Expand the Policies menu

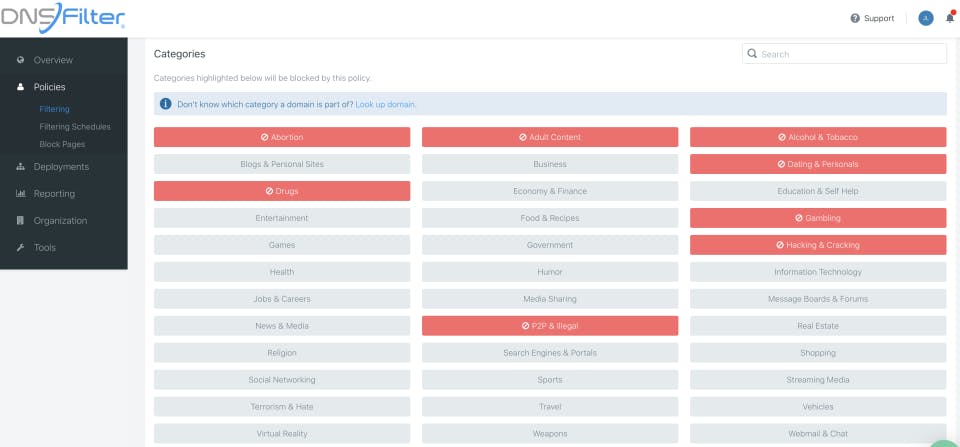(x=50, y=87)
